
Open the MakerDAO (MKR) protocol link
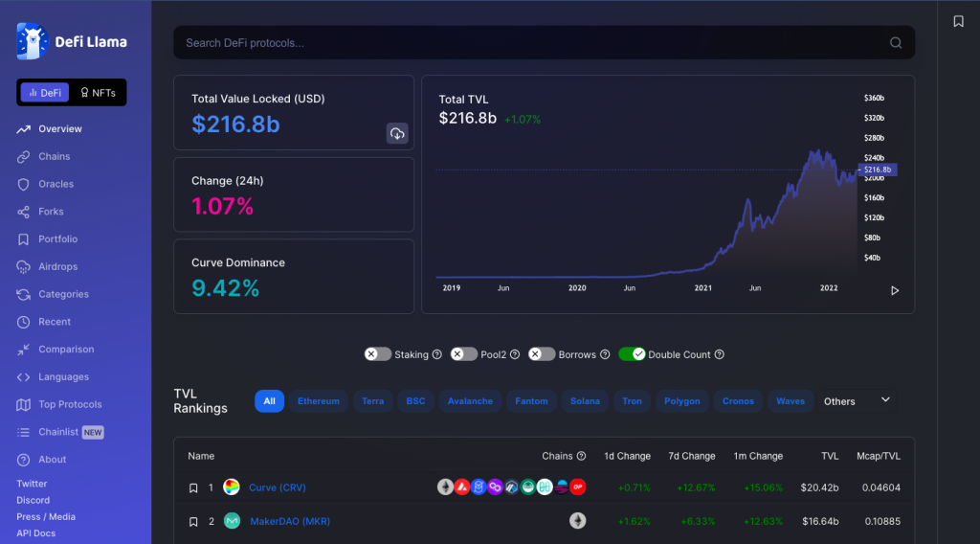point(290,521)
